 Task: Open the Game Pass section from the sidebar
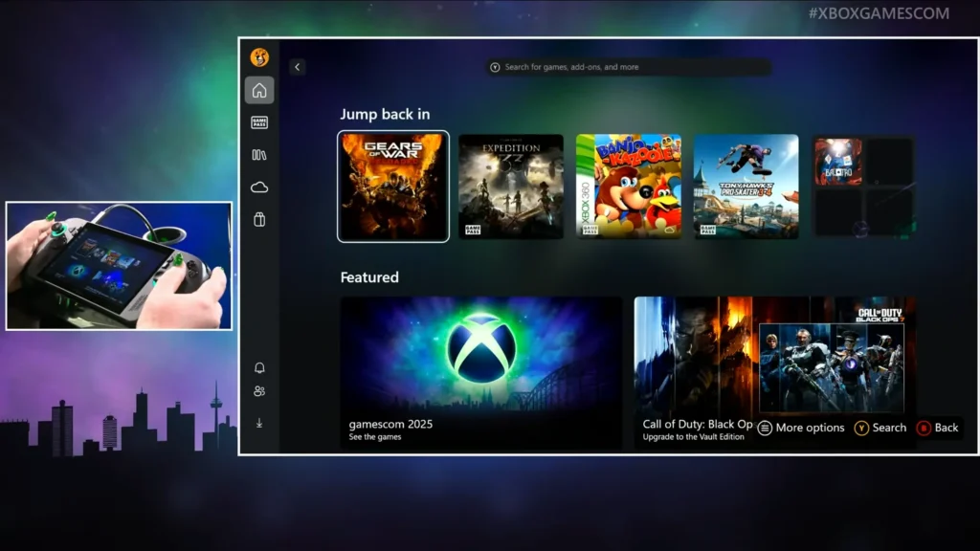point(258,121)
